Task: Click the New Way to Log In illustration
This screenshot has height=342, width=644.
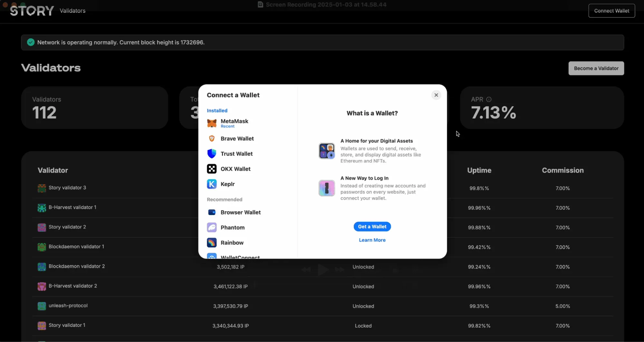Action: [327, 188]
